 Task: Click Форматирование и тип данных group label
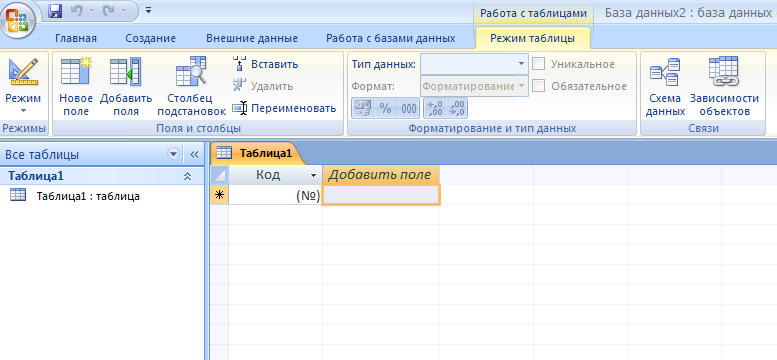point(492,128)
